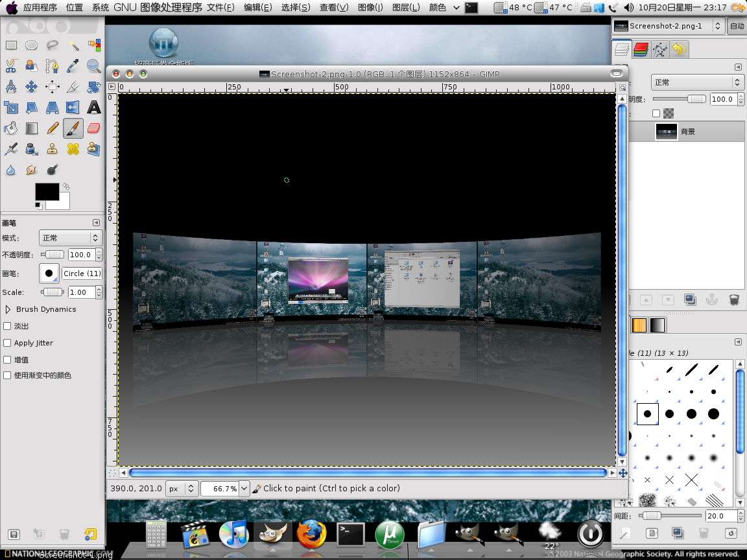Screen dimensions: 747x560
Task: Open Firefox from the dock
Action: pyautogui.click(x=311, y=534)
